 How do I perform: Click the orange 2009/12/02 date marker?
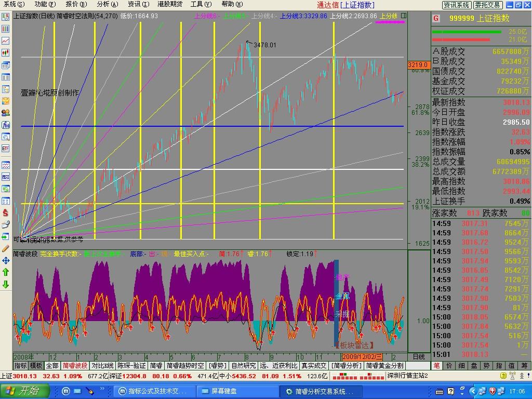[362, 357]
